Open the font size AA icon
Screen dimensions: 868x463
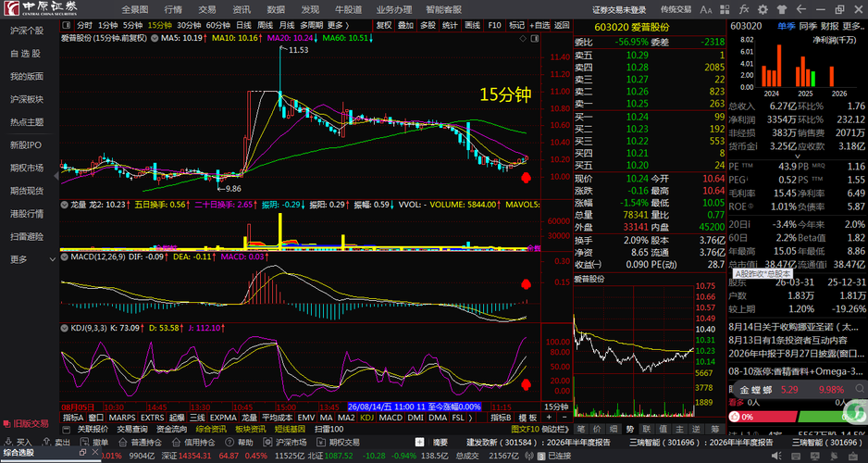point(706,9)
